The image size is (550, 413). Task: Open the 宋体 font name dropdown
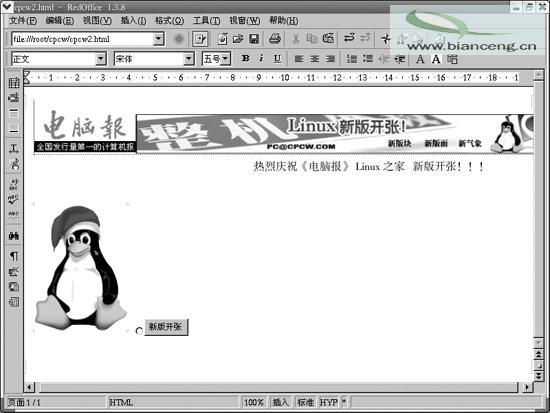pos(189,59)
